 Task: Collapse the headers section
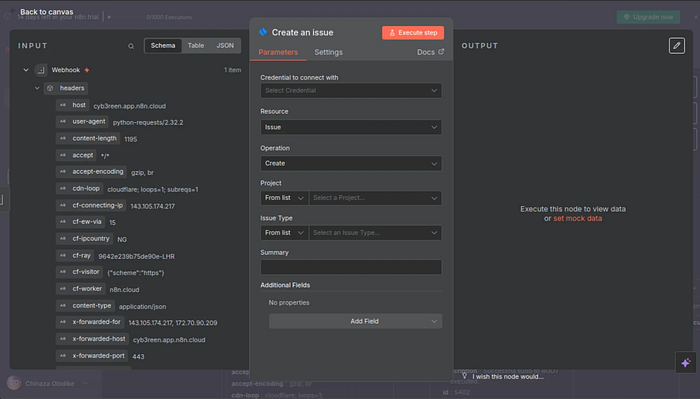tap(37, 88)
